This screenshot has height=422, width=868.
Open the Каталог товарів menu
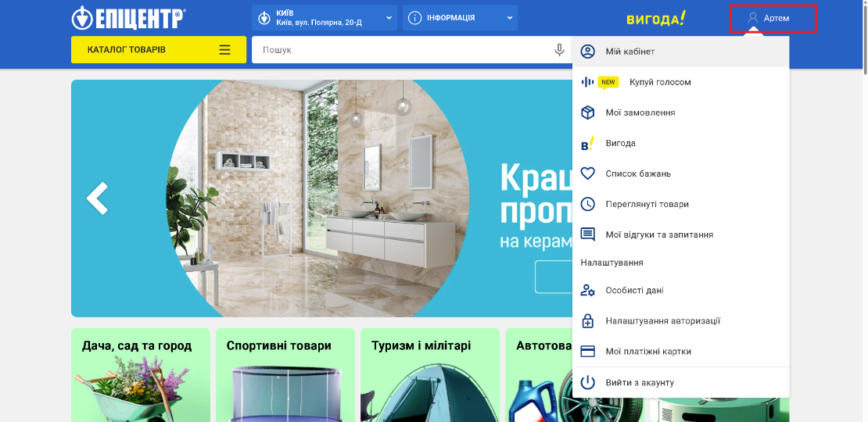pos(159,50)
